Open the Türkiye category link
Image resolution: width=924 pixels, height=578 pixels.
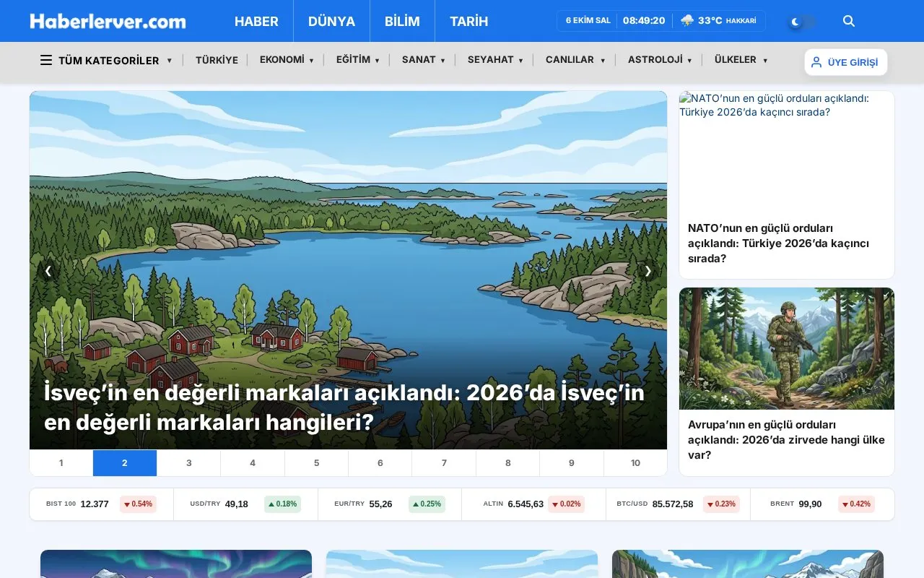point(217,60)
